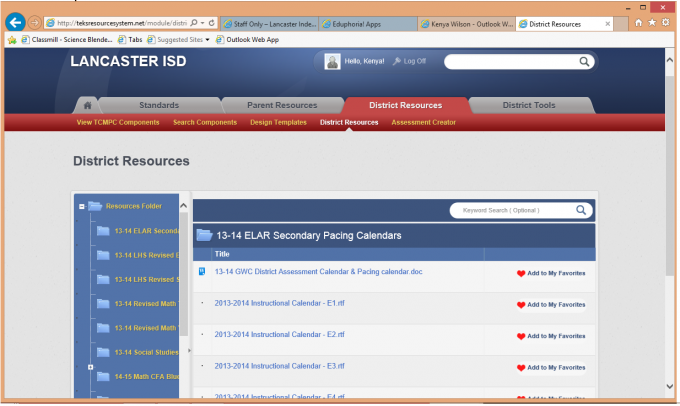
Task: Expand the plus node beside 14-15 Math CFA
Action: click(x=91, y=367)
